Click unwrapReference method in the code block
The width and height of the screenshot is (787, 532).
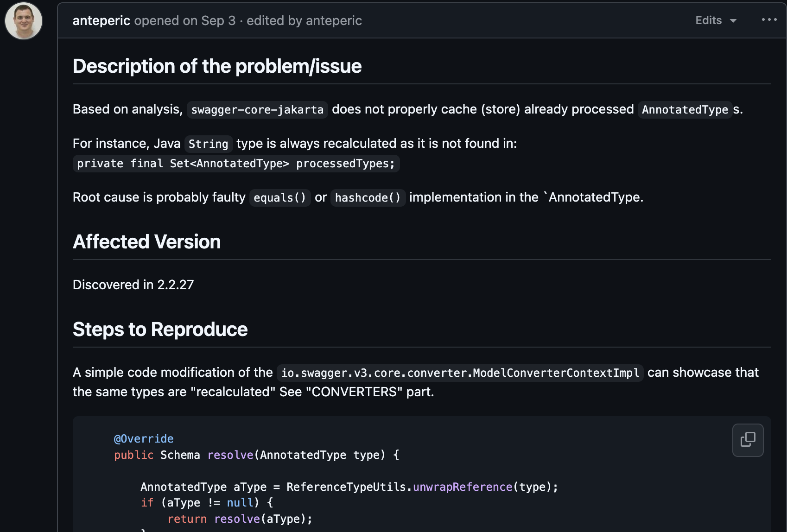462,487
